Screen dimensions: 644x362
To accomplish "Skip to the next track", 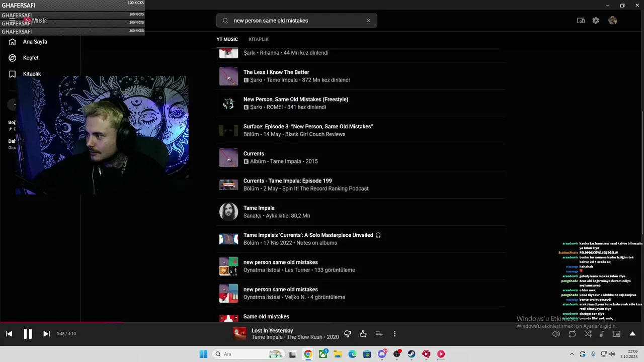I will [x=46, y=334].
